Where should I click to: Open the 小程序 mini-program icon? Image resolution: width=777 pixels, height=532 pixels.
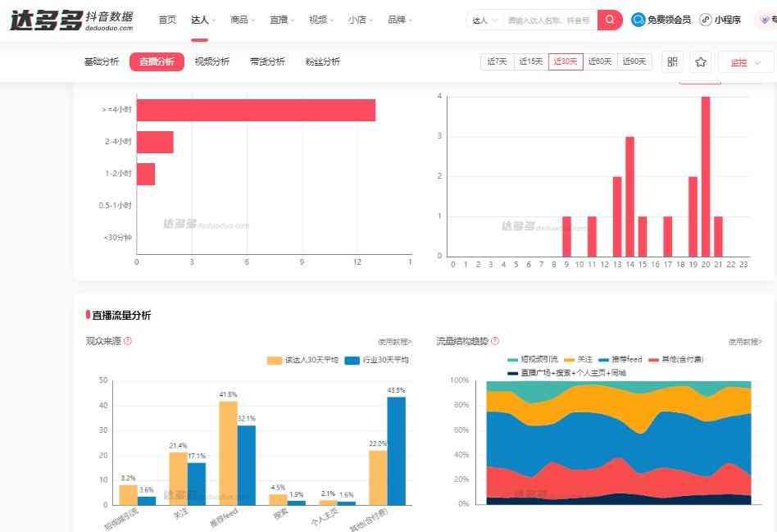pyautogui.click(x=706, y=20)
